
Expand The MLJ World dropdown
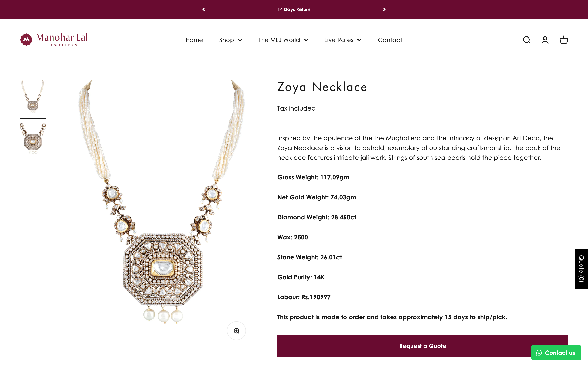pyautogui.click(x=283, y=40)
